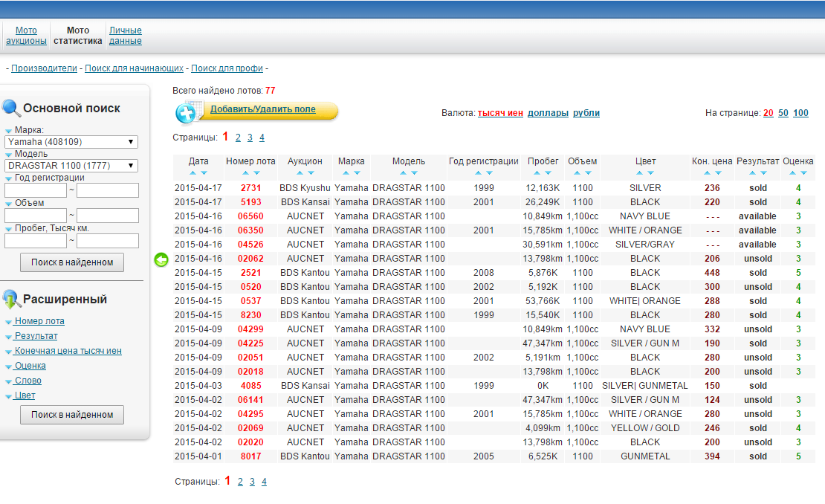This screenshot has width=825, height=504.
Task: Click Поиск в найденном under Расширенный
Action: (x=72, y=415)
